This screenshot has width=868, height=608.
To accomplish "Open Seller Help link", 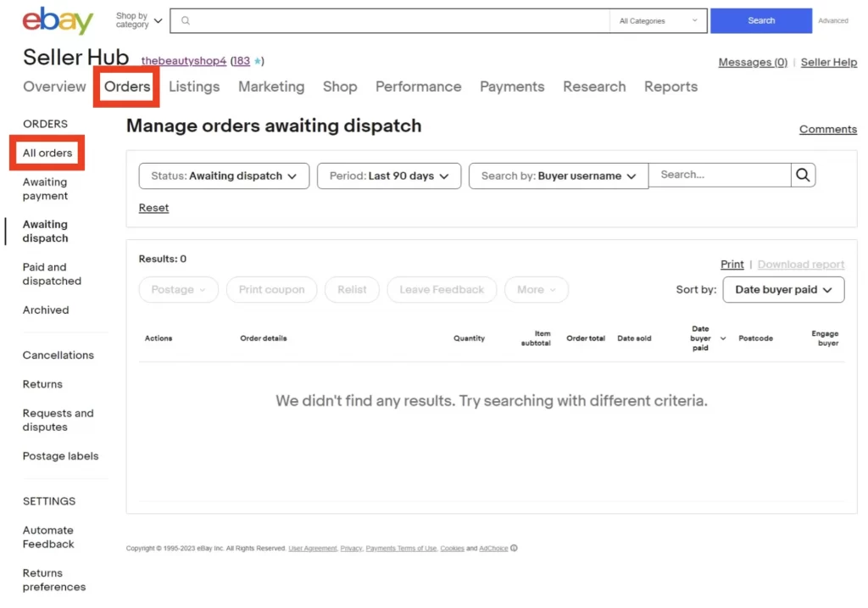I will point(829,62).
